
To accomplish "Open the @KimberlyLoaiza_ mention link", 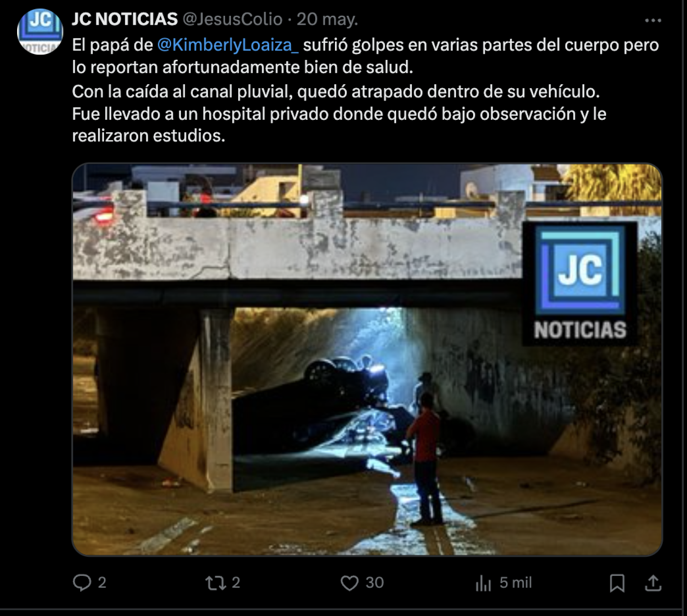I will [228, 45].
